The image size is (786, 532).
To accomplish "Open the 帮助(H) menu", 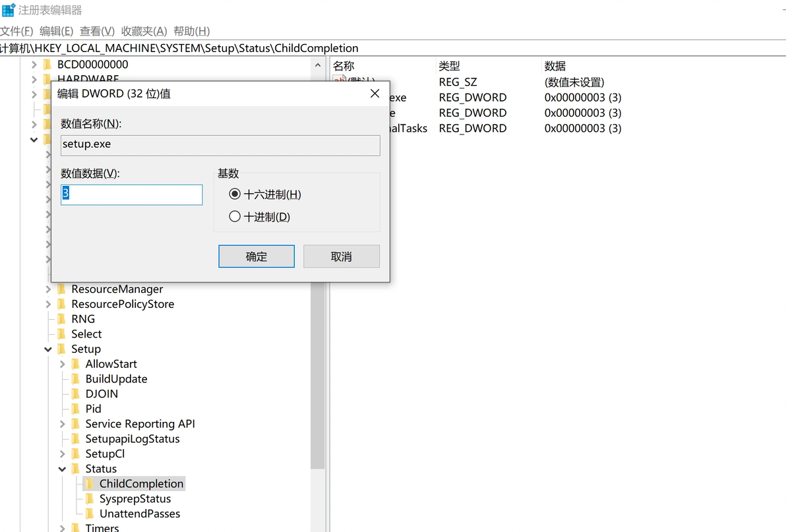I will coord(191,31).
